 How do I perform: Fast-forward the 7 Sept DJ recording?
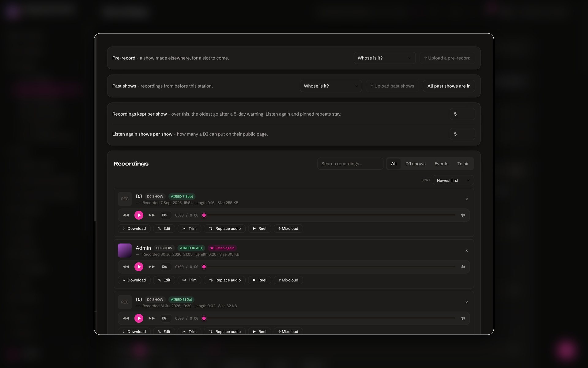(x=152, y=215)
